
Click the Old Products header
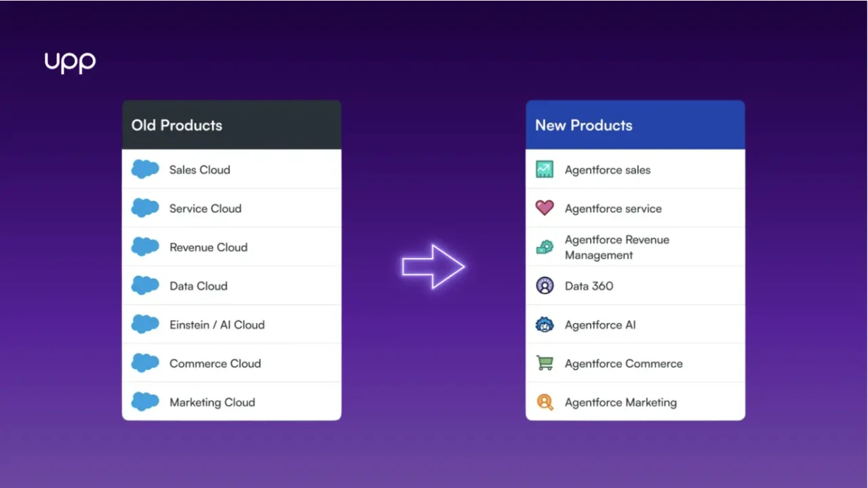click(x=231, y=125)
